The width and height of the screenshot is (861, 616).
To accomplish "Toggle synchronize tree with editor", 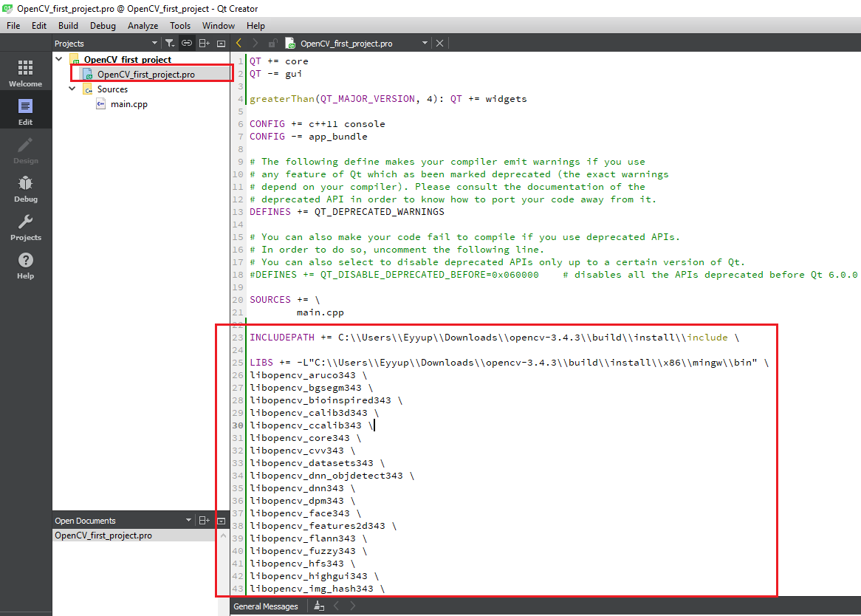I will (x=186, y=43).
